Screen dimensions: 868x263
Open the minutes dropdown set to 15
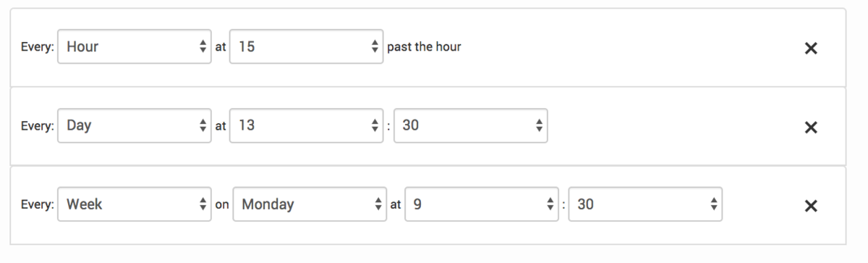[x=307, y=47]
